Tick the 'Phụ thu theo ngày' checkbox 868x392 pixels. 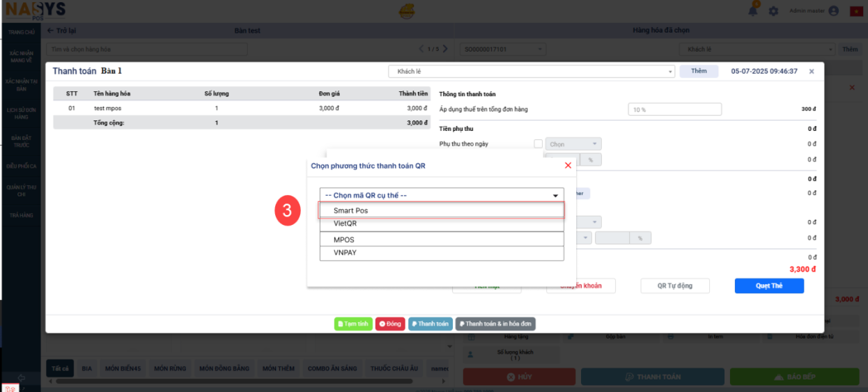[538, 144]
